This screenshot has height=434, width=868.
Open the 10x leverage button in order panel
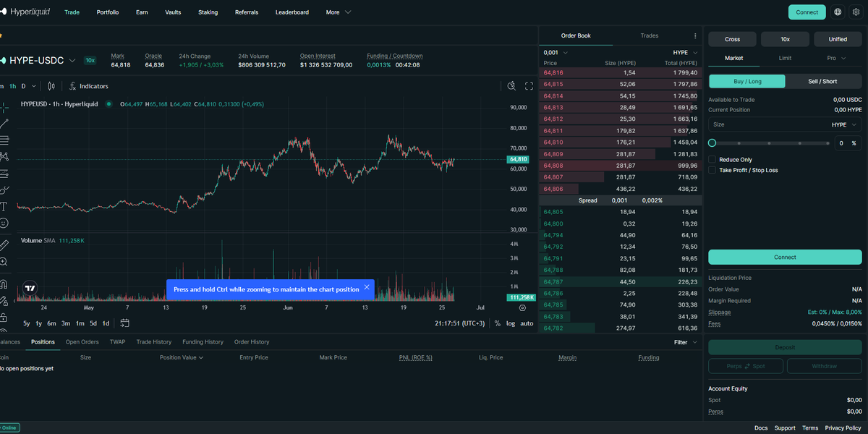click(785, 39)
